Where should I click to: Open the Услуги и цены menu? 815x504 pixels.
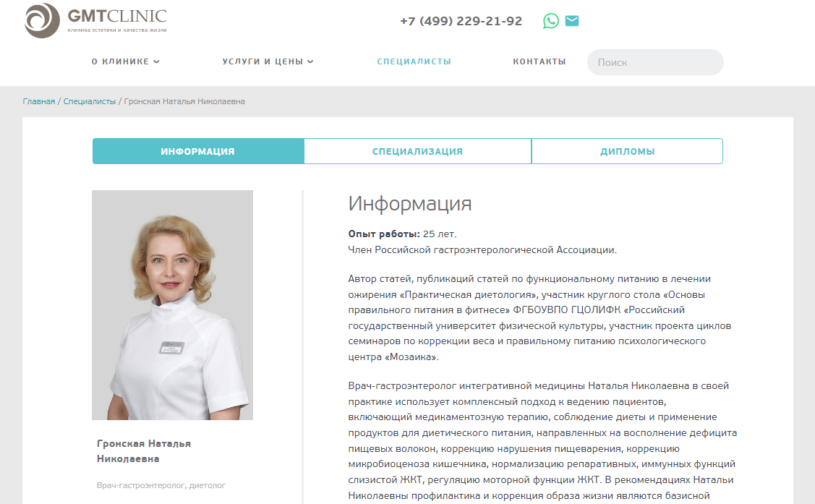point(268,61)
